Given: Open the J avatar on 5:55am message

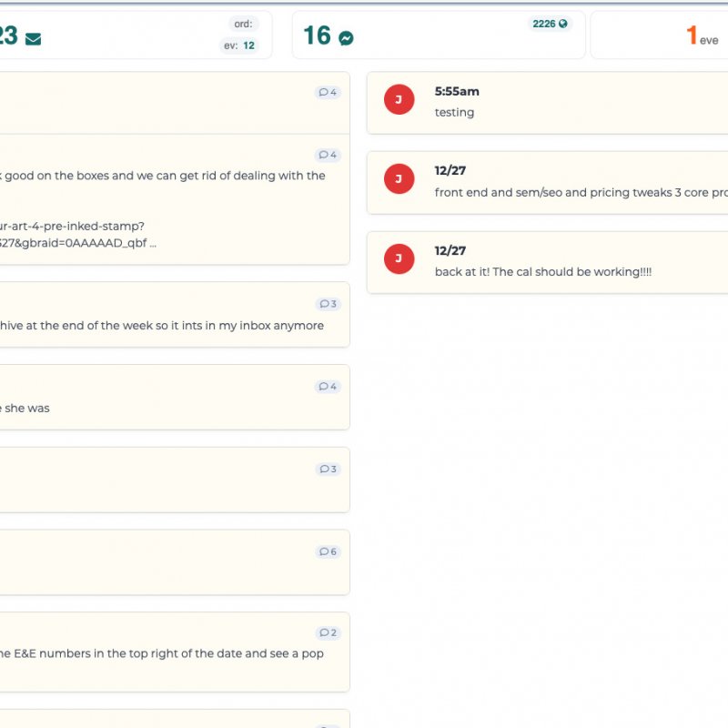Looking at the screenshot, I should (x=399, y=100).
